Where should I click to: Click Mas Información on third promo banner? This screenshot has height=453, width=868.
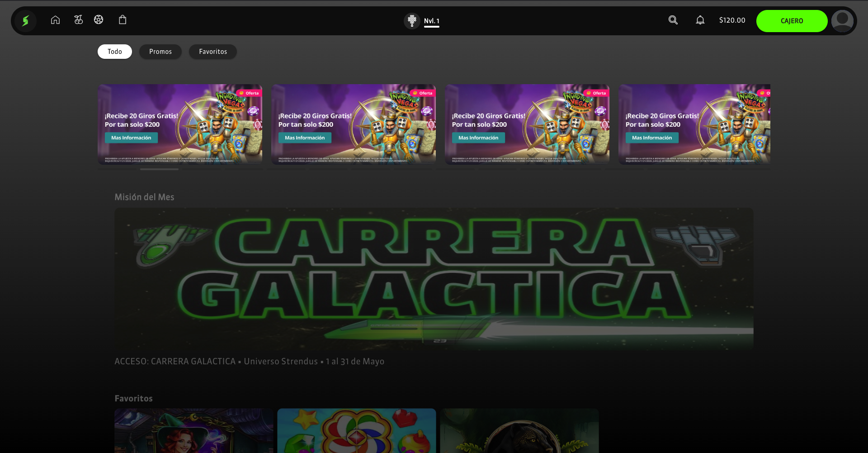click(478, 138)
